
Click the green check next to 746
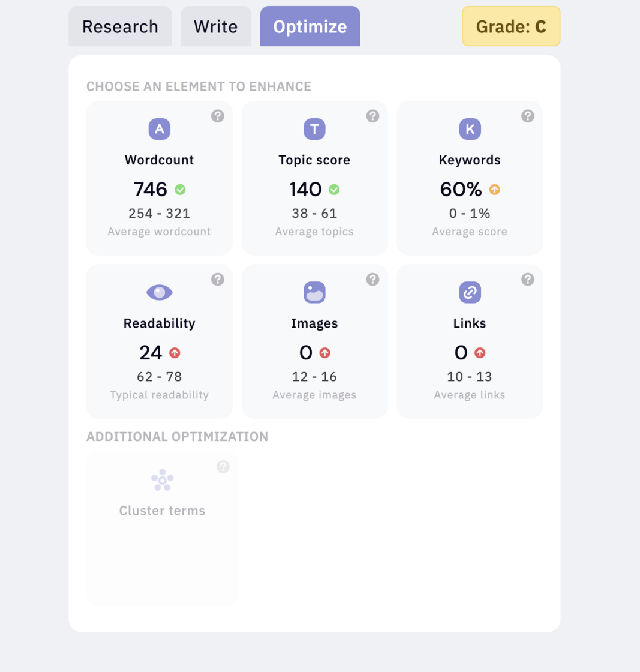(x=180, y=190)
